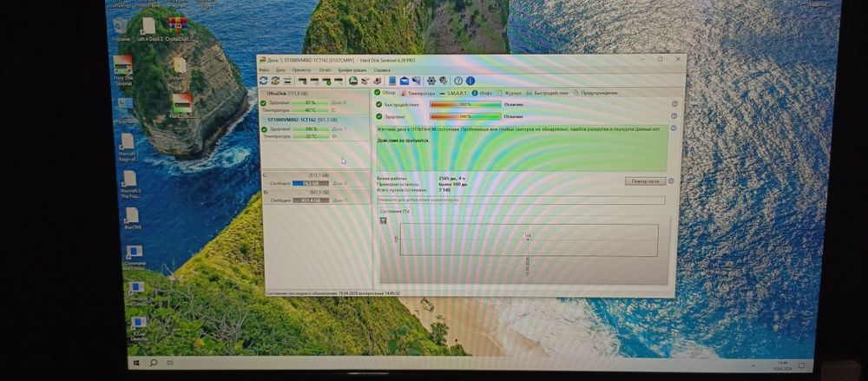Select Left 4 Dead 2 desktop icon

(148, 29)
